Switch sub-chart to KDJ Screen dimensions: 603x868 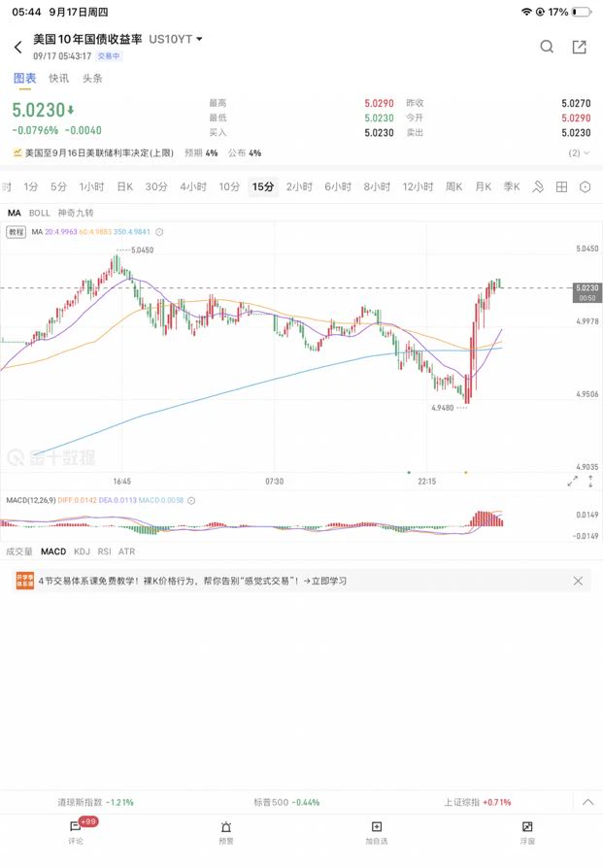tap(82, 551)
